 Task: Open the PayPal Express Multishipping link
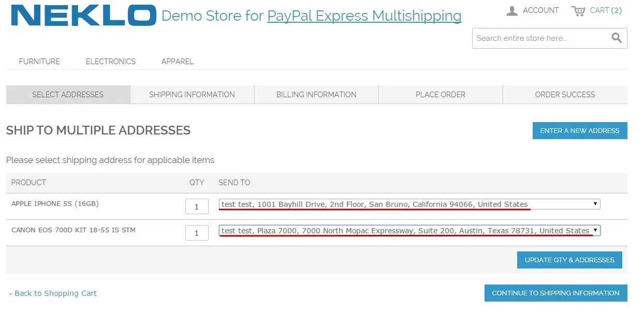point(364,16)
